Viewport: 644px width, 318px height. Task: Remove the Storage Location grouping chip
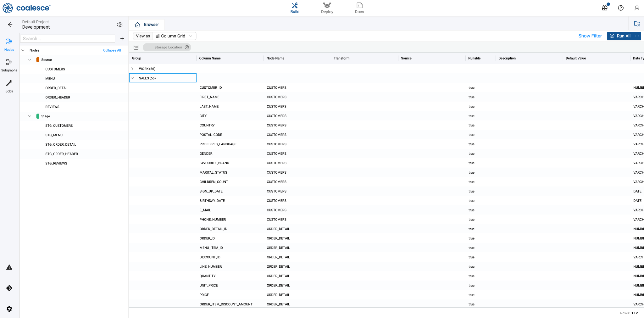click(x=187, y=47)
